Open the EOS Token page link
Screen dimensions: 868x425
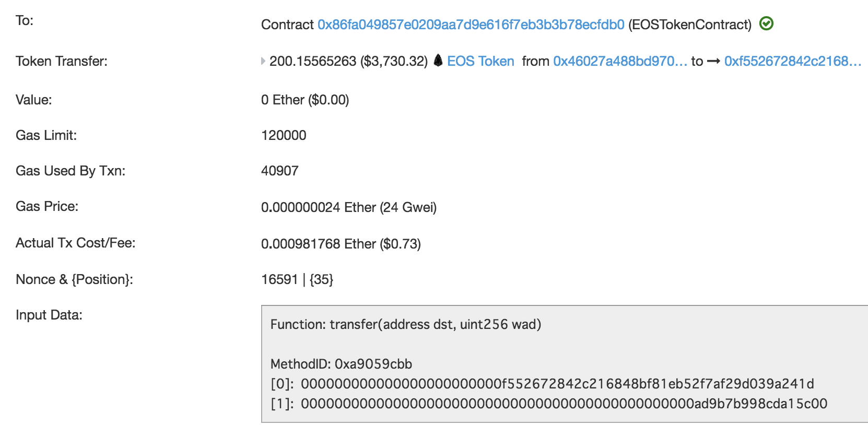(x=480, y=61)
